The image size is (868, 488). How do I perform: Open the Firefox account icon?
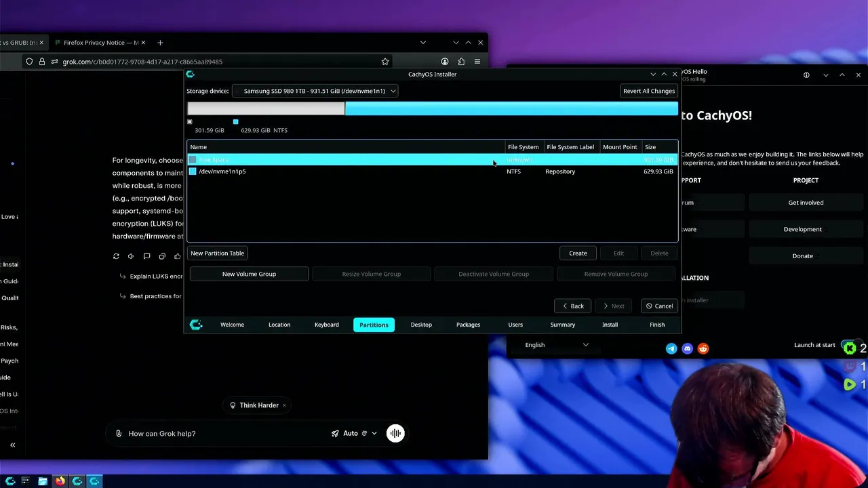[445, 62]
